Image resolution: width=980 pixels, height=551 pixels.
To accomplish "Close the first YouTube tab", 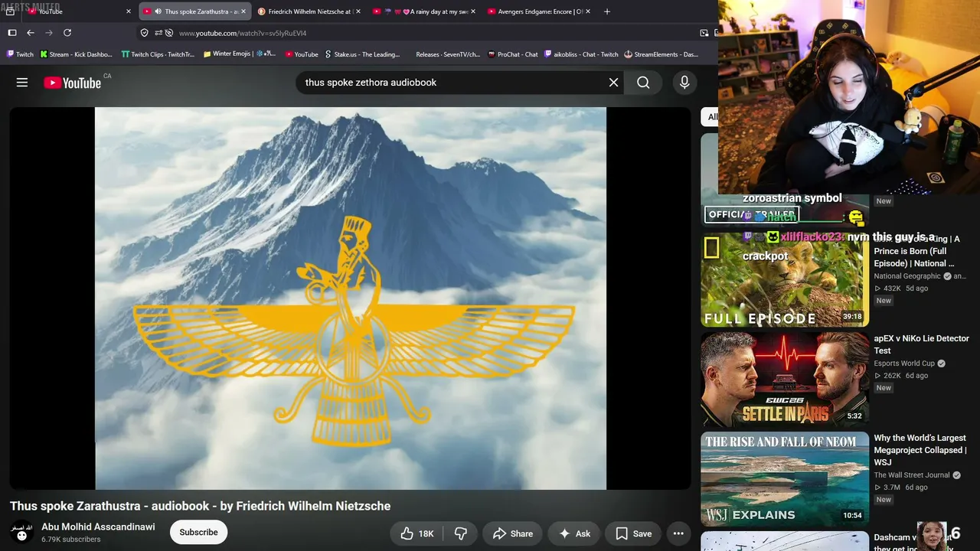I will 129,11.
